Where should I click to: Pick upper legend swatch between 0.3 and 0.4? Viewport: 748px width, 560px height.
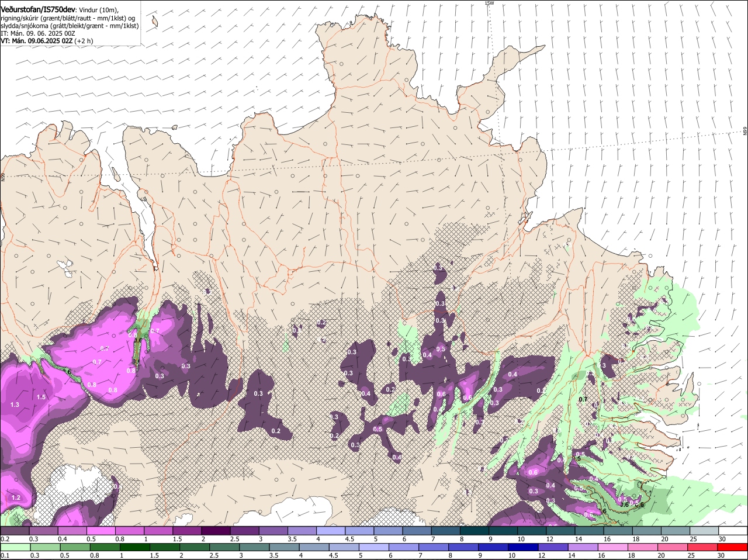(x=44, y=531)
